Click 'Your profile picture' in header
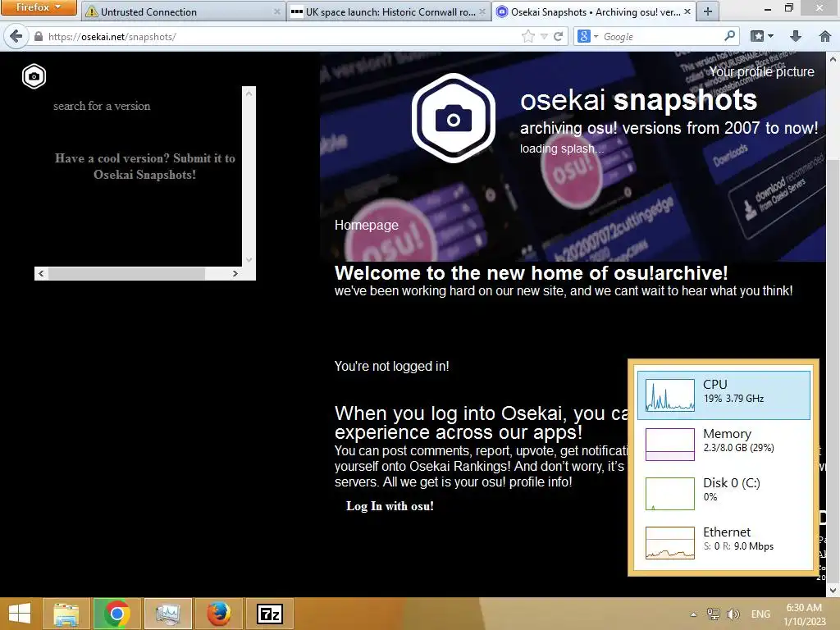 pyautogui.click(x=761, y=72)
